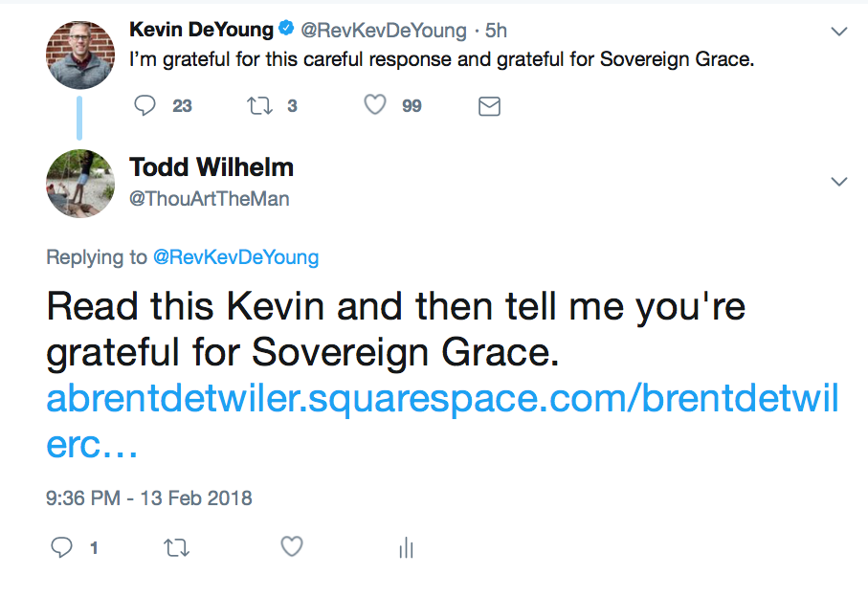Like Kevin DeYoung's tweet
The width and height of the screenshot is (868, 597).
point(375,105)
